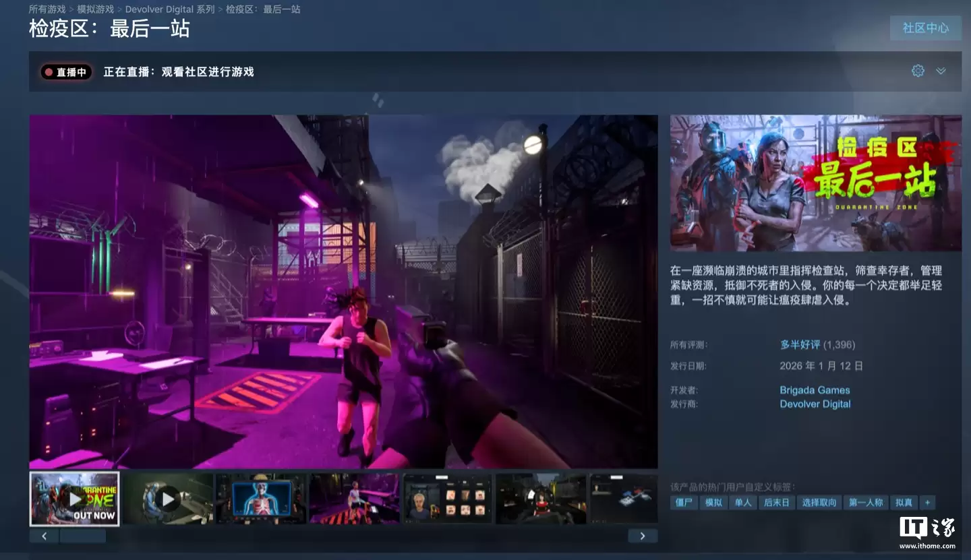Advance the media carousel with the next arrow
This screenshot has width=971, height=560.
click(643, 535)
